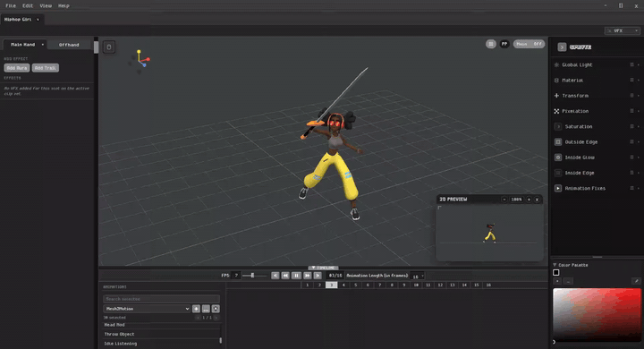This screenshot has width=644, height=349.
Task: Click the Inside Glow row options icon
Action: click(631, 157)
